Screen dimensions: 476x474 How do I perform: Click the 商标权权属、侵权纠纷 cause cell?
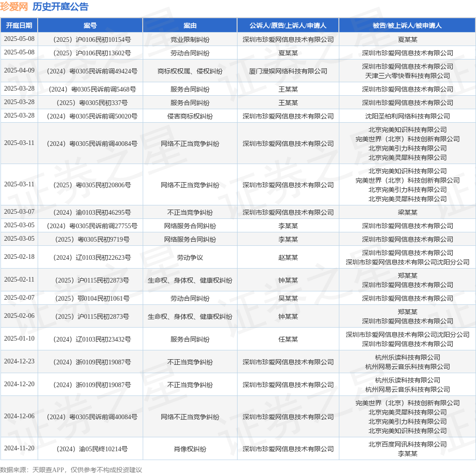pyautogui.click(x=190, y=71)
